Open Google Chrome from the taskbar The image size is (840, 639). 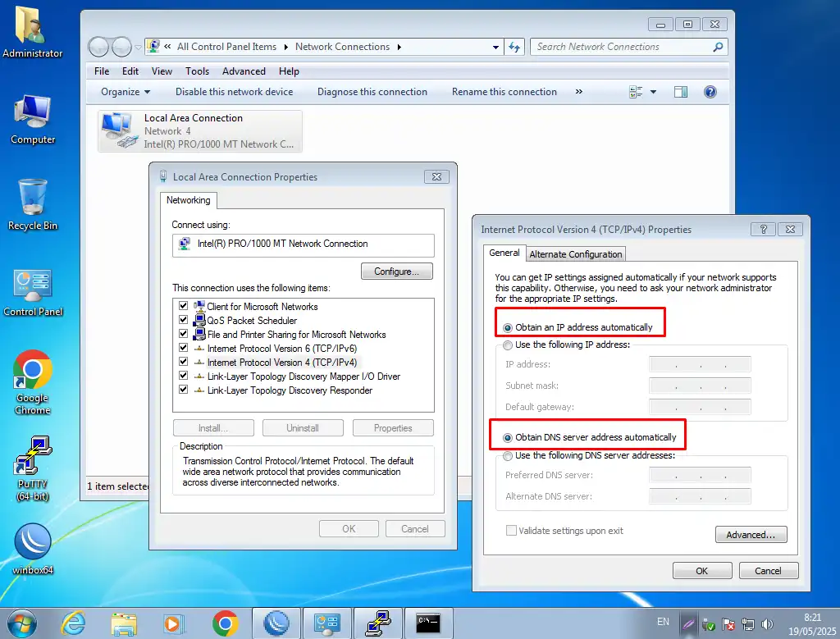[x=225, y=623]
